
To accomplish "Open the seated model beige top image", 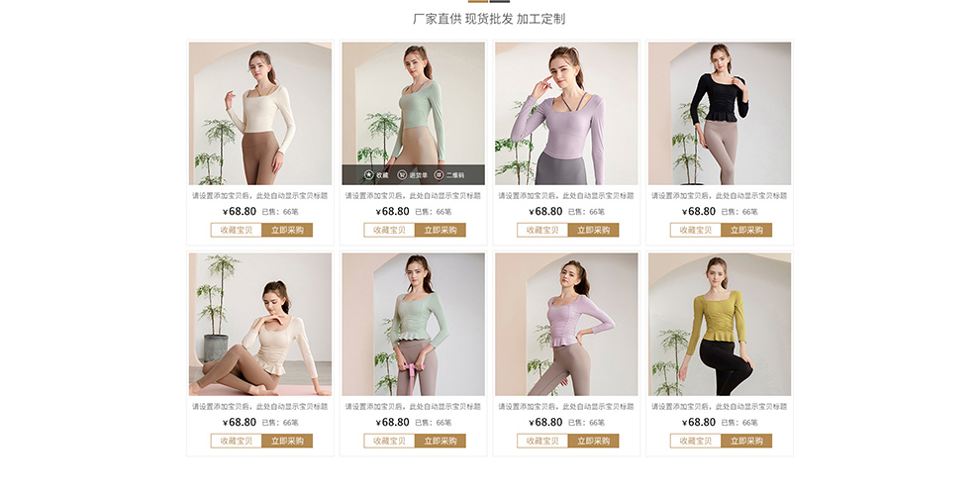I will (x=260, y=324).
